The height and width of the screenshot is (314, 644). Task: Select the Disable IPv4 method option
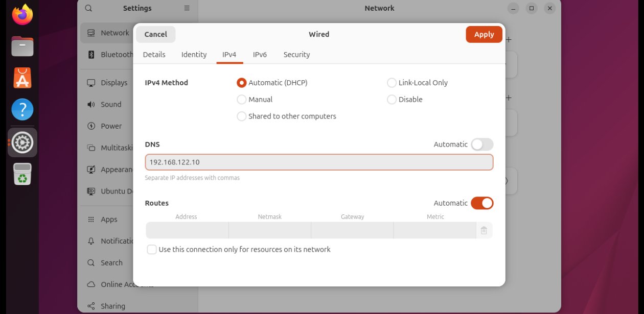(x=392, y=100)
